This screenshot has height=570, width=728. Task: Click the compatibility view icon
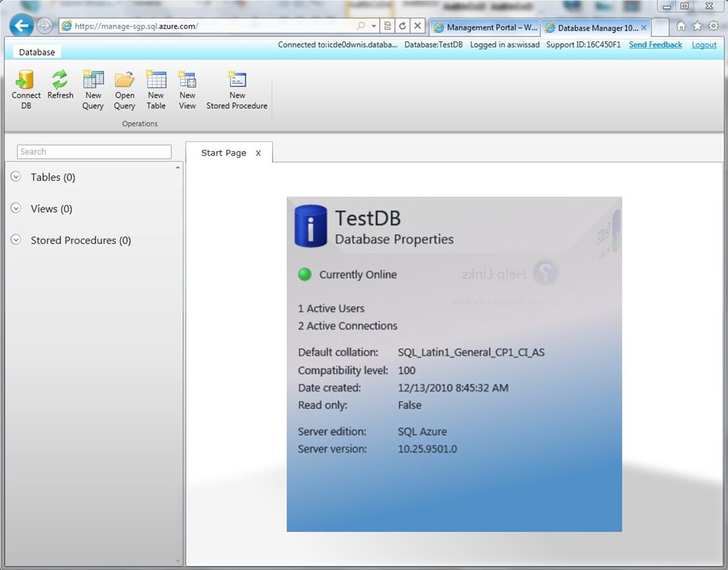coord(387,26)
